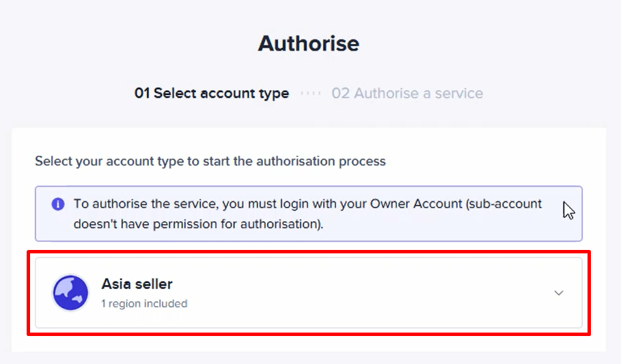The height and width of the screenshot is (364, 621).
Task: Expand the Asia seller chevron arrow
Action: pyautogui.click(x=558, y=293)
